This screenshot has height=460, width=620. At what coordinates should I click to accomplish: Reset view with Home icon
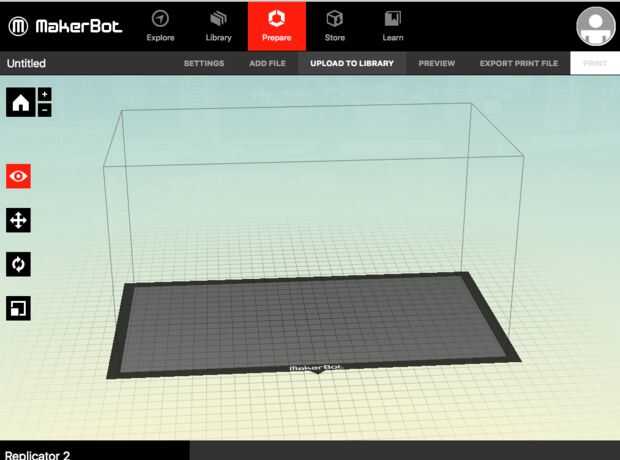21,102
